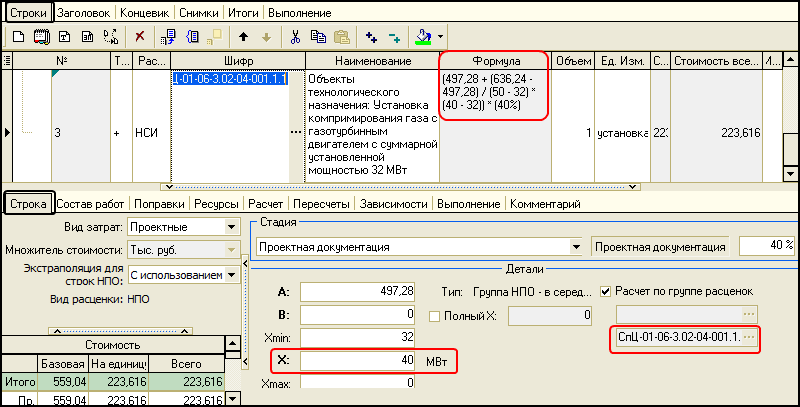Image resolution: width=800 pixels, height=407 pixels.
Task: Click ellipsis button next to СпЦ-01-06-3.02-04-001.1
Action: (749, 339)
